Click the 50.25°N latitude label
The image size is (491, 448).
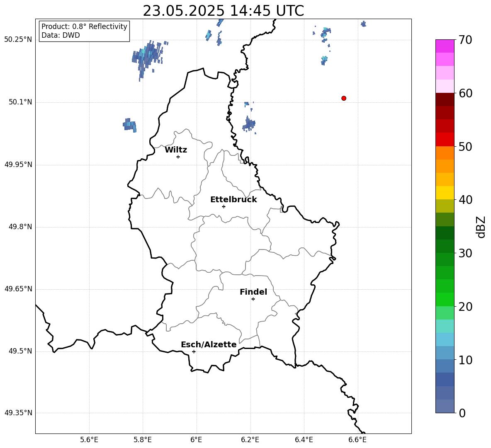[18, 40]
